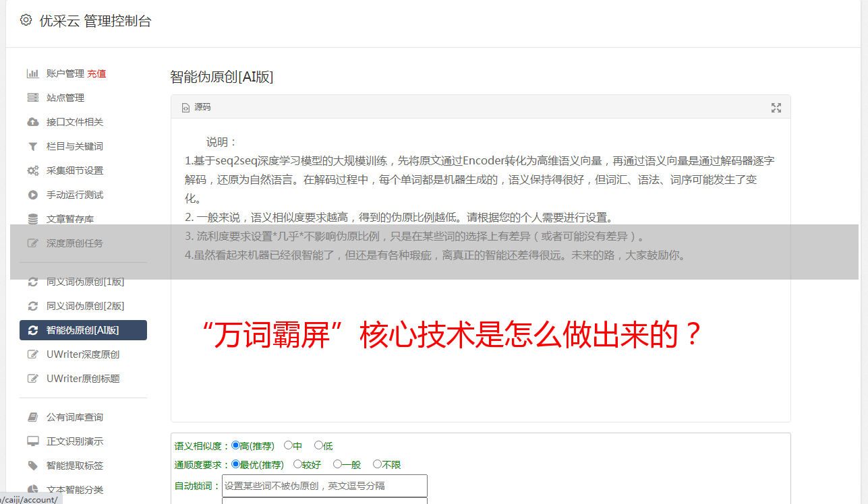Click the pie chart icon next to 文本智能分类
This screenshot has width=868, height=504.
[32, 490]
